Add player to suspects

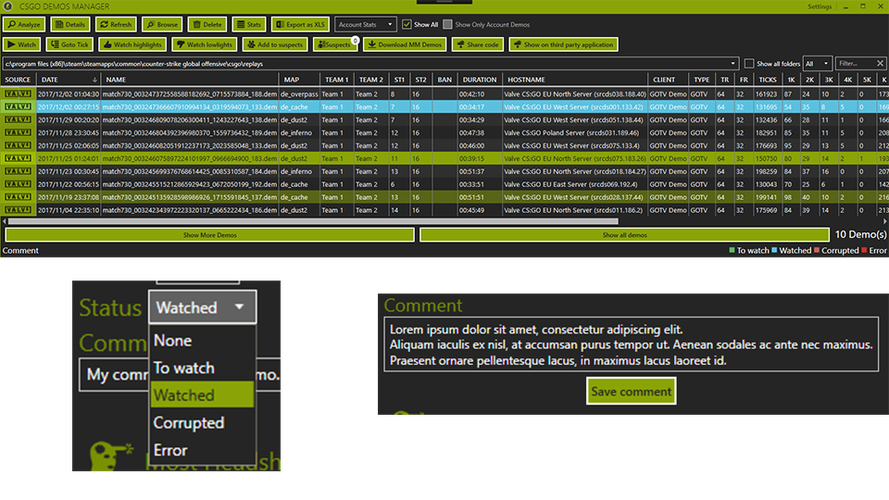275,44
